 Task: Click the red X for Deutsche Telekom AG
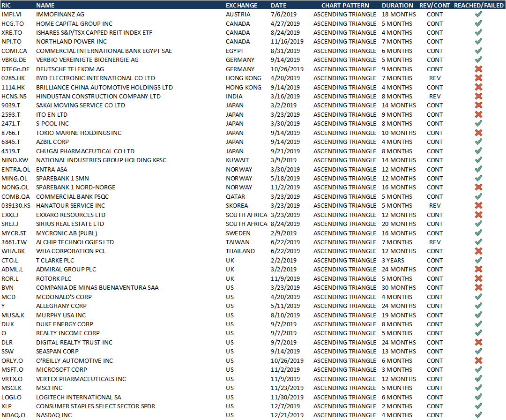click(x=478, y=69)
